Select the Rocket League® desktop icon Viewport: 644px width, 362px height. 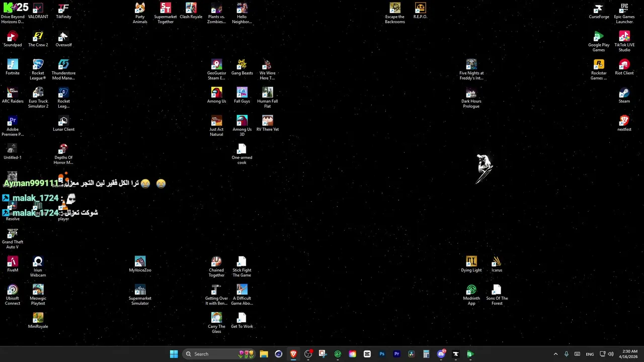pos(38,70)
